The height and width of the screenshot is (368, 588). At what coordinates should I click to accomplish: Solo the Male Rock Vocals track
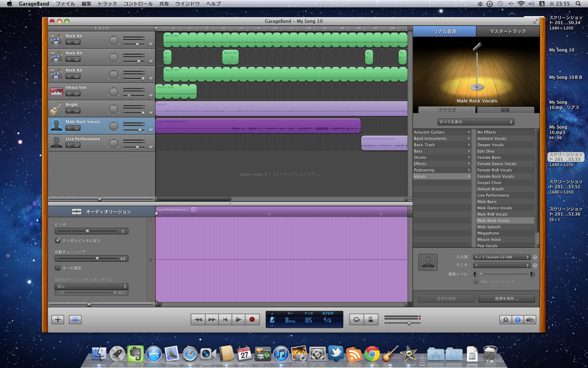pos(76,128)
